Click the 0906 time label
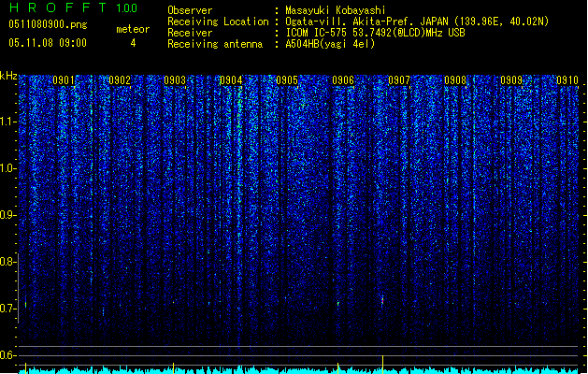 (x=343, y=80)
